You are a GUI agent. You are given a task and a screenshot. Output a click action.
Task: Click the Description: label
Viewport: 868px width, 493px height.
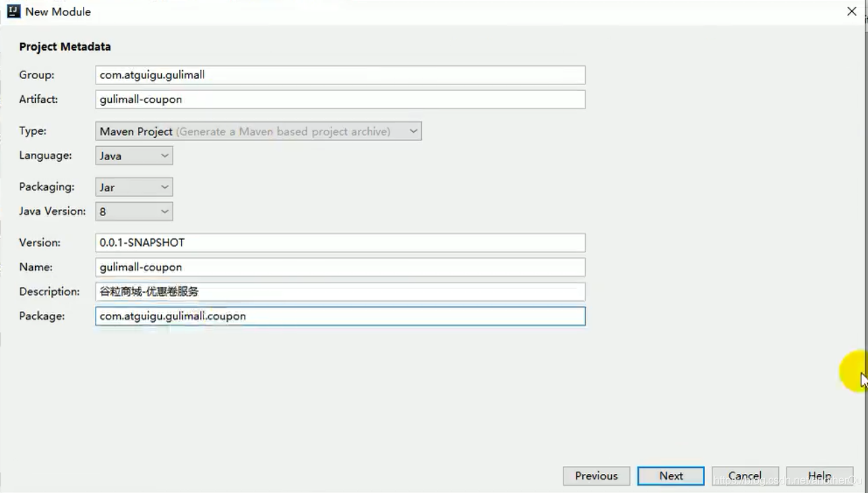click(50, 291)
